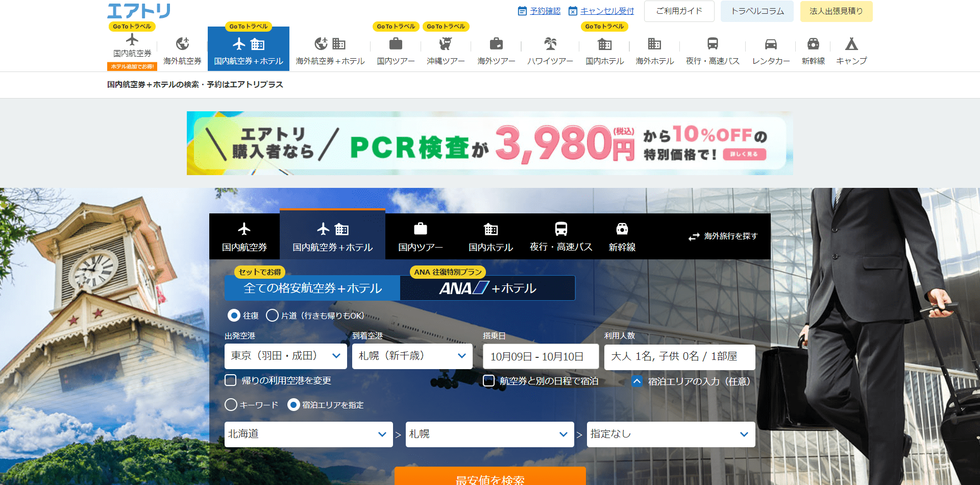This screenshot has height=485, width=980.
Task: Open 国内ホテル building icon in top nav
Action: pyautogui.click(x=605, y=44)
